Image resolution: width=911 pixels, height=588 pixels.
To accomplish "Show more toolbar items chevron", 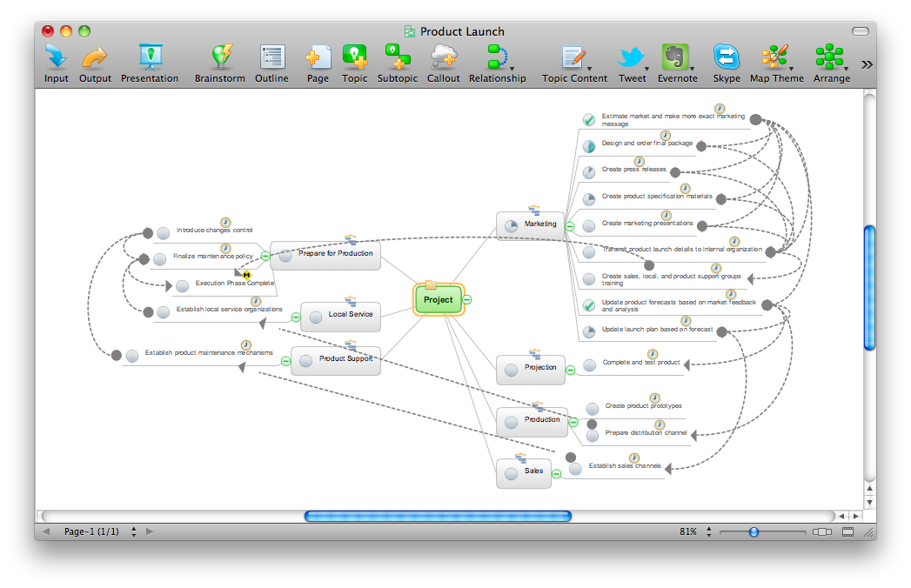I will point(867,64).
